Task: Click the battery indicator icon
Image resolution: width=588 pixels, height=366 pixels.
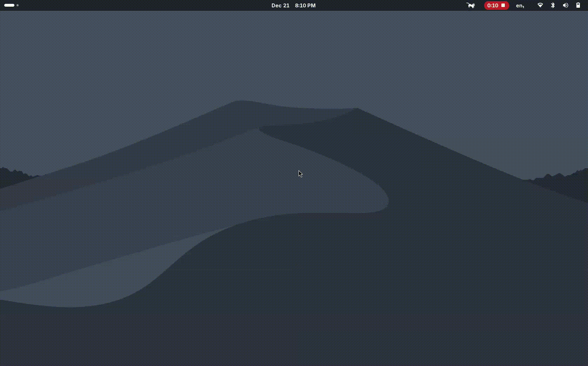Action: [x=578, y=5]
